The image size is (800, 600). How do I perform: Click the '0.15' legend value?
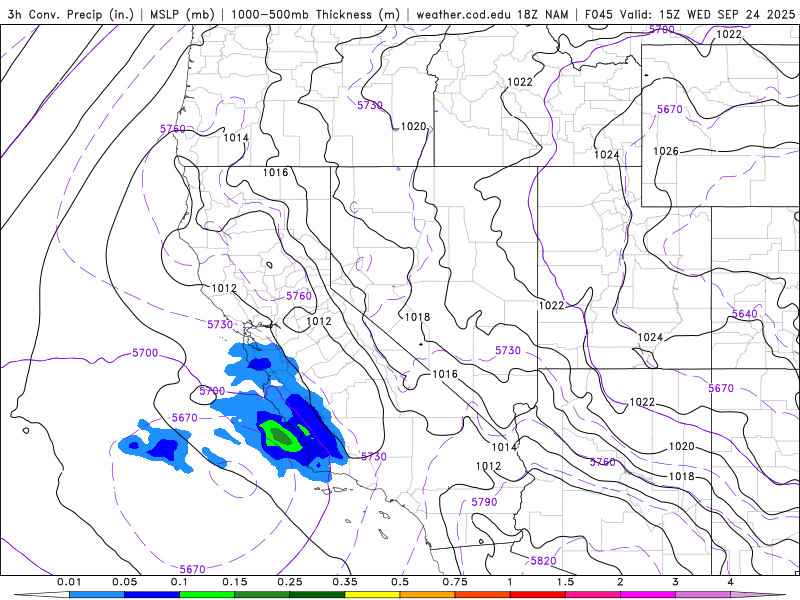point(235,582)
